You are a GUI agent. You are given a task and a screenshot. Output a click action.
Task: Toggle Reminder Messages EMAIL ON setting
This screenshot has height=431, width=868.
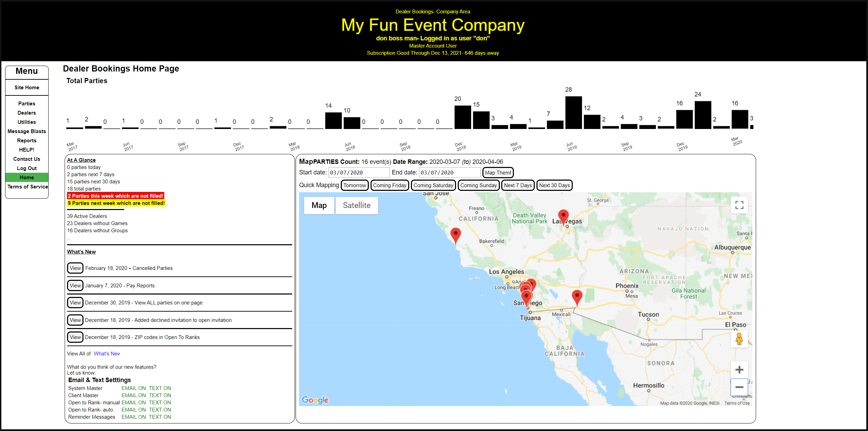click(133, 417)
